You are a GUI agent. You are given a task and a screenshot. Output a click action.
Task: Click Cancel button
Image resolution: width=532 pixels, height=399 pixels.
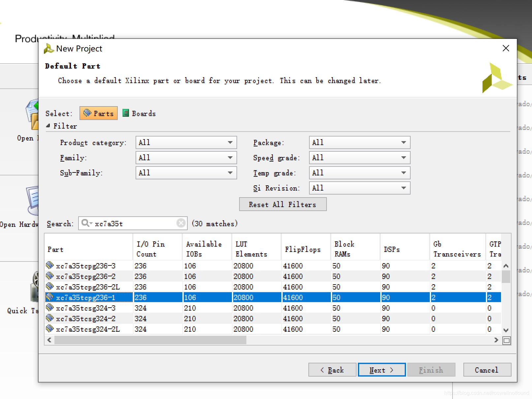[x=487, y=370]
